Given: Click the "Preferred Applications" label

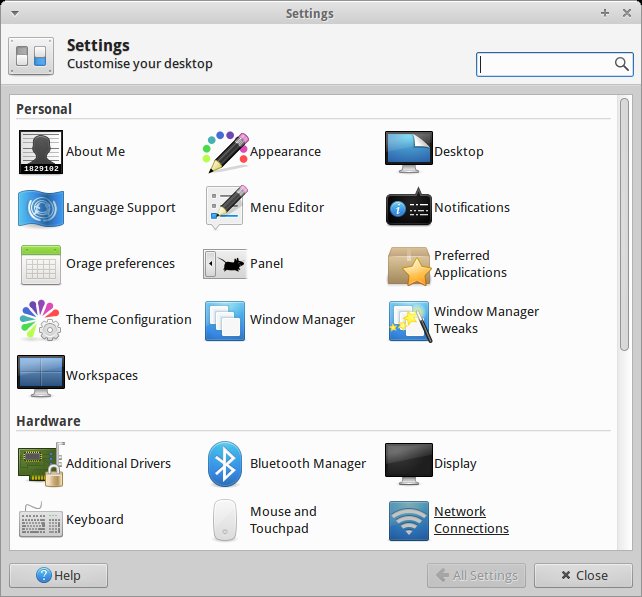Looking at the screenshot, I should tap(470, 264).
